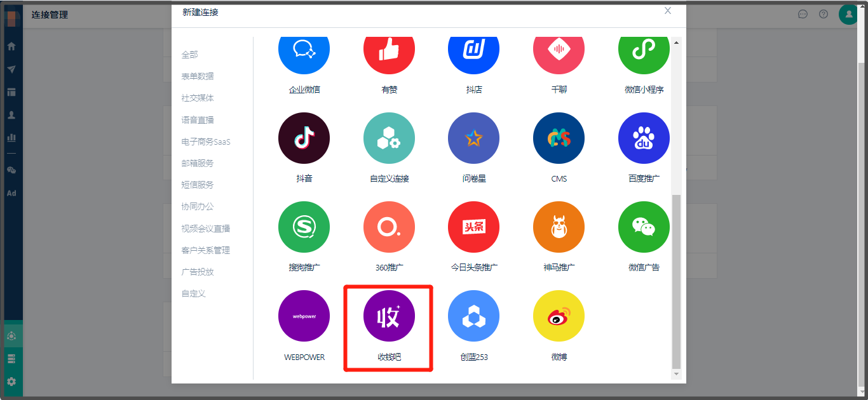
Task: Open the home icon in left sidebar
Action: [x=11, y=46]
